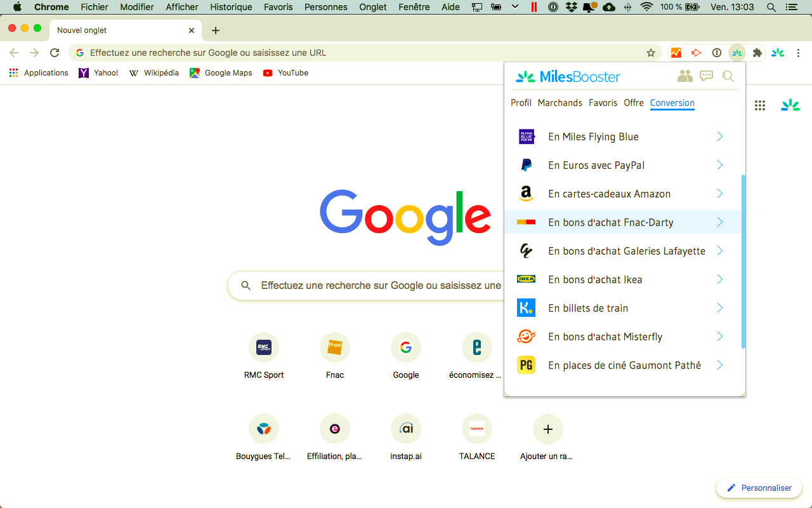Click the MilesBooster popup scrollbar

(x=743, y=261)
